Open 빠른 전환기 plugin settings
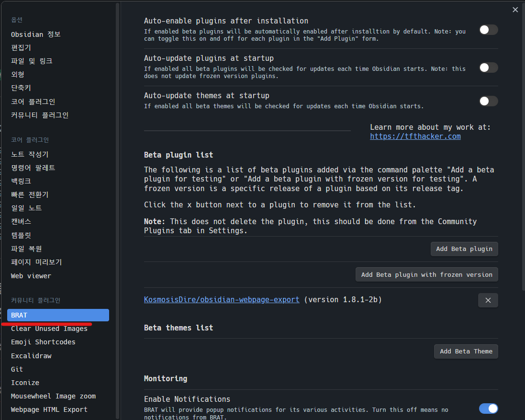Viewport: 525px width, 420px height. point(58,194)
